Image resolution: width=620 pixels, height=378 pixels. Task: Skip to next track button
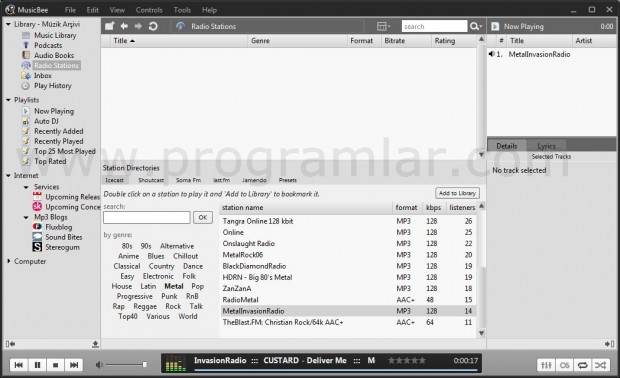click(74, 365)
